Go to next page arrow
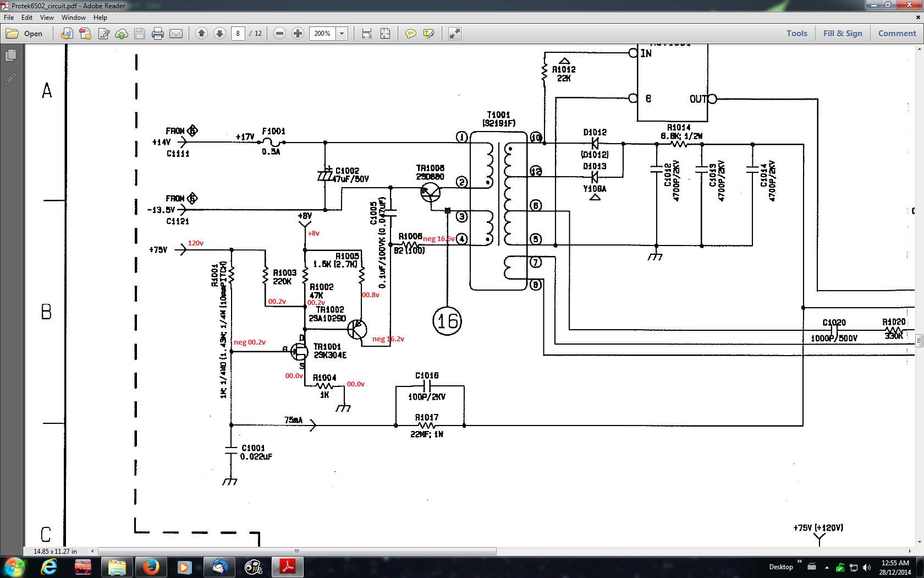The height and width of the screenshot is (578, 924). (x=219, y=34)
